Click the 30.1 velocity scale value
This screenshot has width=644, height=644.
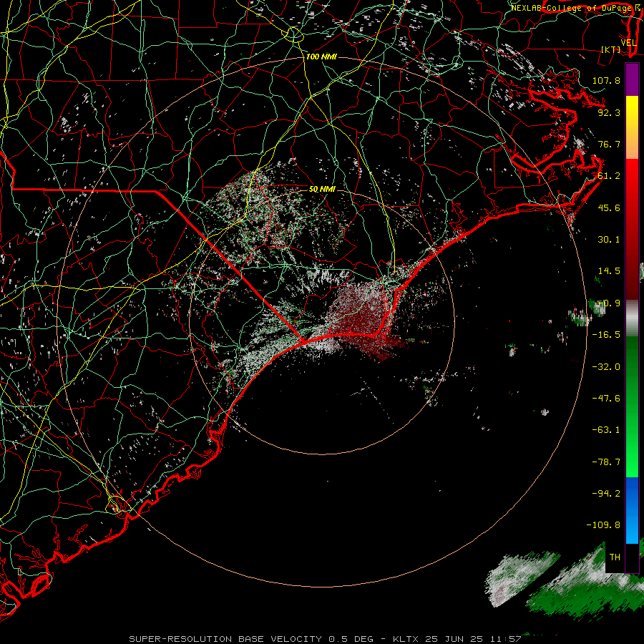click(x=609, y=240)
